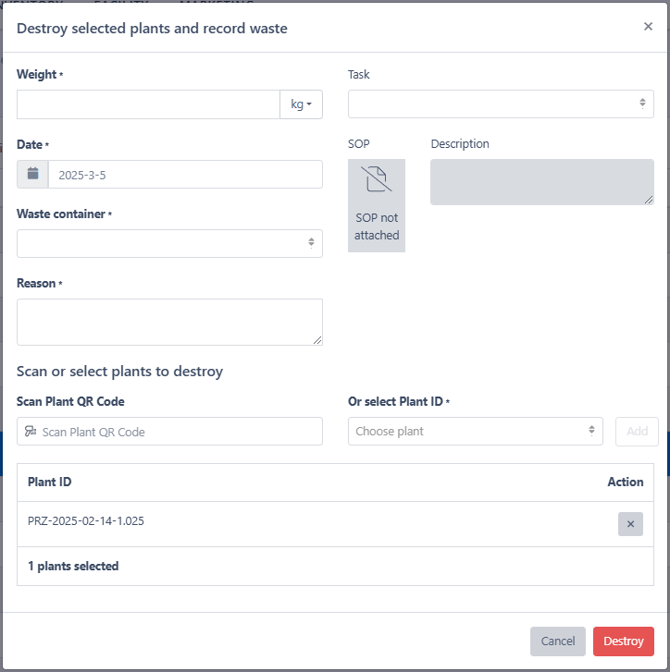Click the calendar icon beside Date
The image size is (670, 672).
pos(33,174)
